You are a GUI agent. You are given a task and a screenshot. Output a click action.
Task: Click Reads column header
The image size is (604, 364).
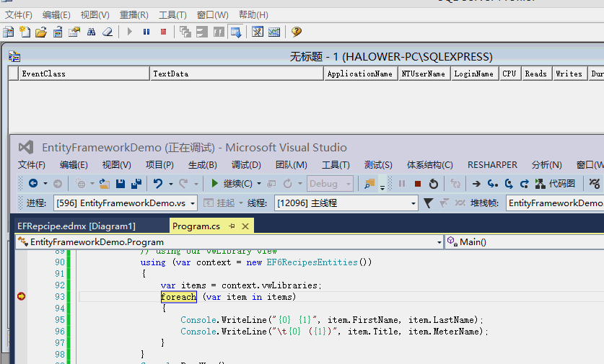pyautogui.click(x=536, y=74)
